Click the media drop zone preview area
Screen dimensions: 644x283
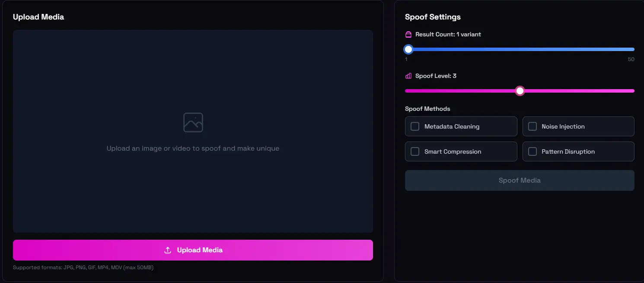[193, 195]
